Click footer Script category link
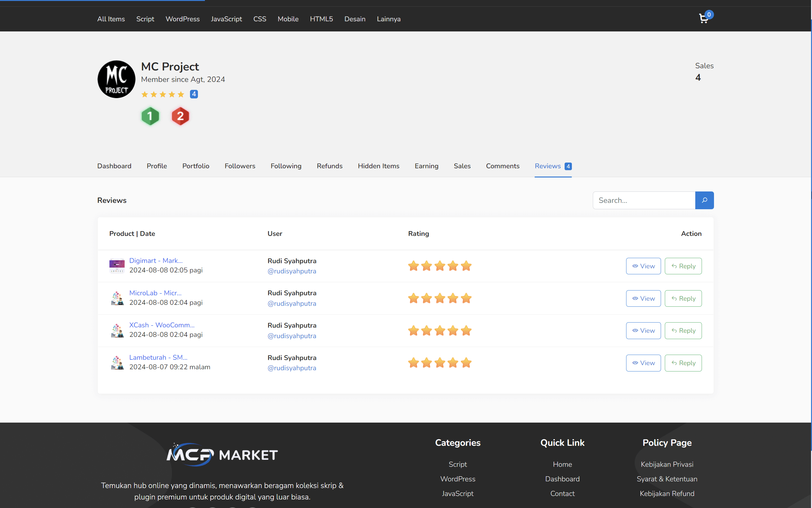 pyautogui.click(x=458, y=464)
